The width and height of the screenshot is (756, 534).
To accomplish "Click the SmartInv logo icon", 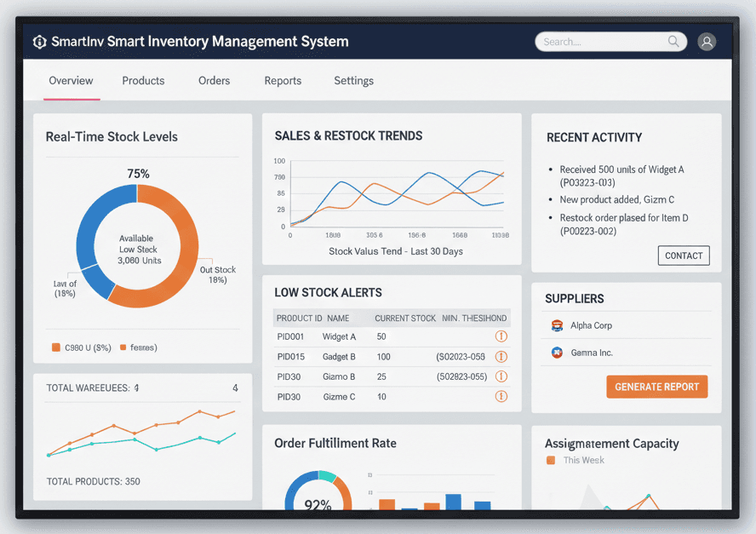I will [x=39, y=41].
